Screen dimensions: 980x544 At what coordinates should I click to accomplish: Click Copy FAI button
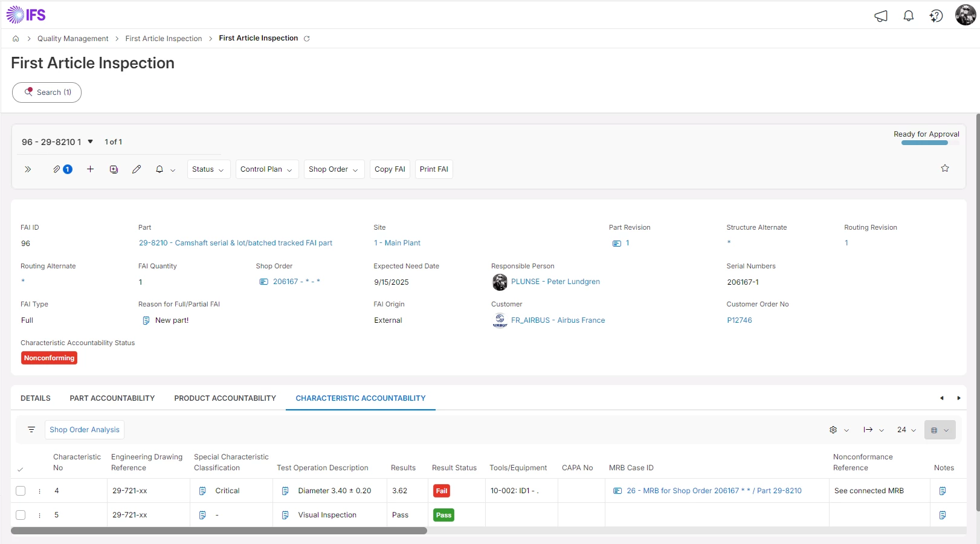[390, 169]
